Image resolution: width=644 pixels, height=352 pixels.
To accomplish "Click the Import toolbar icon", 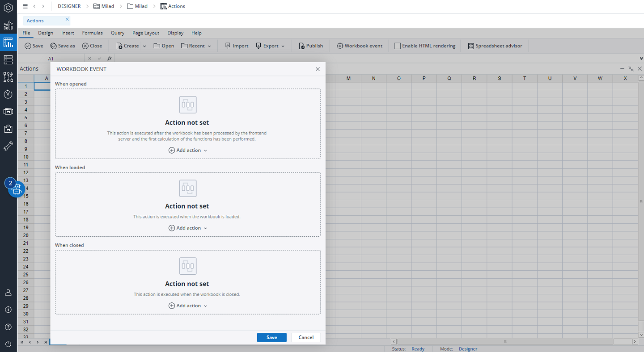I will pyautogui.click(x=228, y=46).
